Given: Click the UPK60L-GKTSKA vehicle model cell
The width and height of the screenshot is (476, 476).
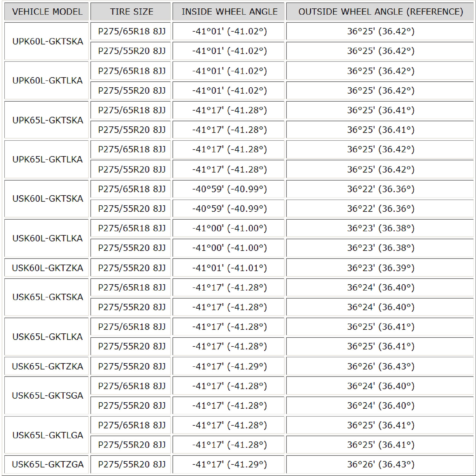Looking at the screenshot, I should (48, 41).
